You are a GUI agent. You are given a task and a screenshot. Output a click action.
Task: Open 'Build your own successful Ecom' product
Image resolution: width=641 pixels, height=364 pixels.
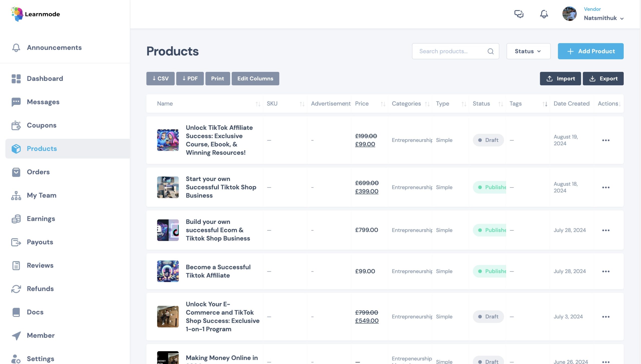[218, 230]
